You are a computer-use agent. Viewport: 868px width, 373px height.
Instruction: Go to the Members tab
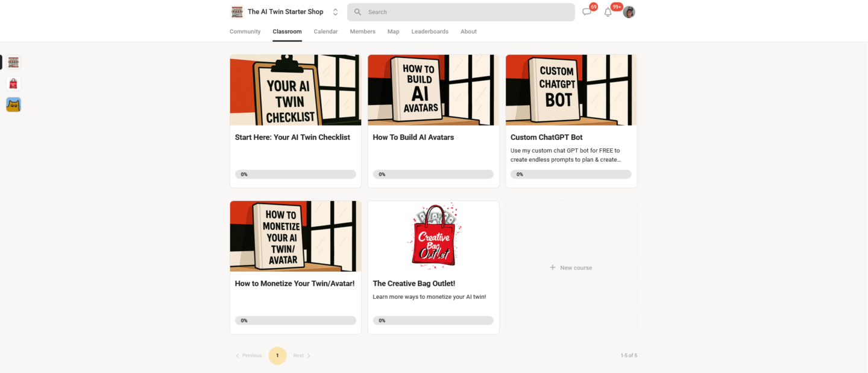(362, 31)
